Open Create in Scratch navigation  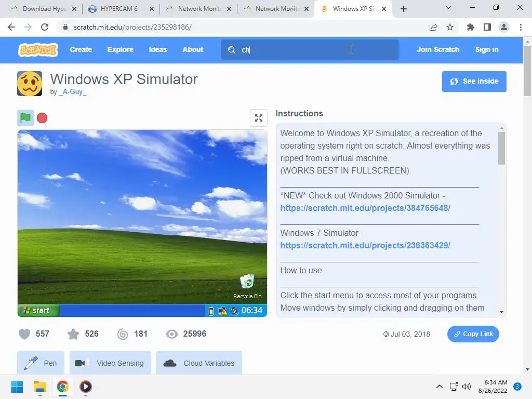click(81, 49)
